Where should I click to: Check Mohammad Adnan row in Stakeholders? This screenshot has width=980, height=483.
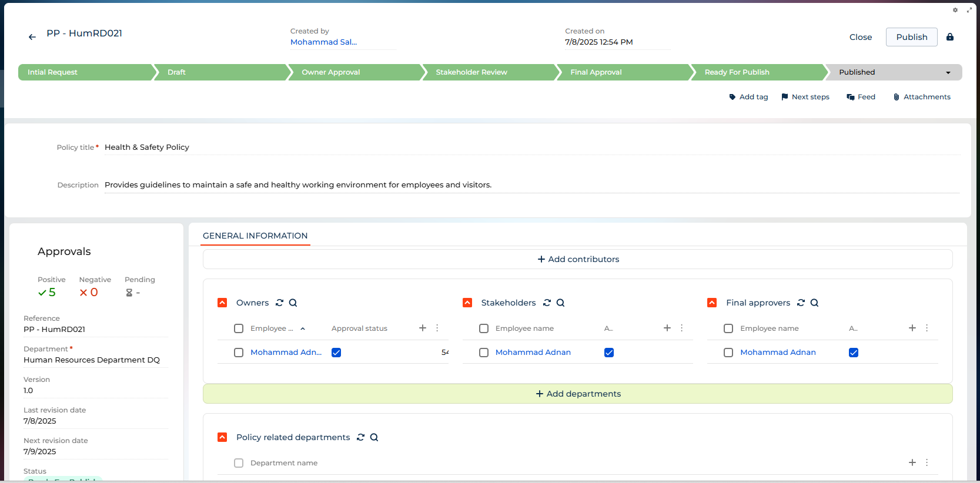click(x=484, y=353)
